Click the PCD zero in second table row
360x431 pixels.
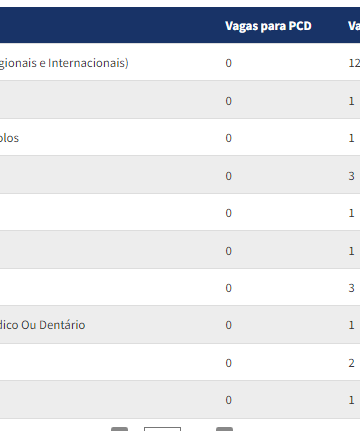[x=228, y=101]
